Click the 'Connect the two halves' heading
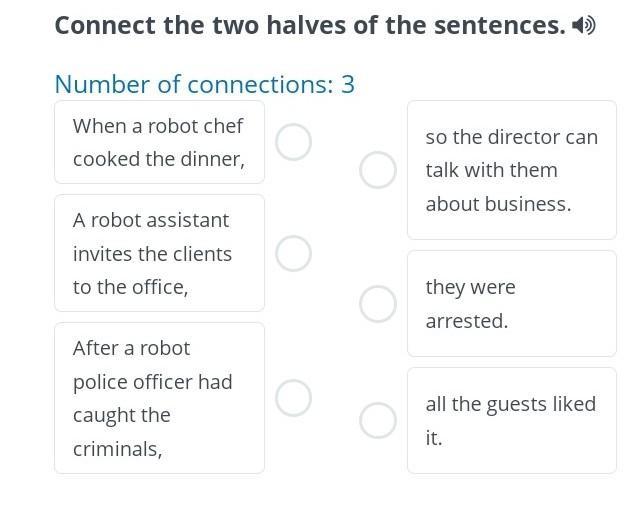Image resolution: width=629 pixels, height=515 pixels. coord(310,25)
